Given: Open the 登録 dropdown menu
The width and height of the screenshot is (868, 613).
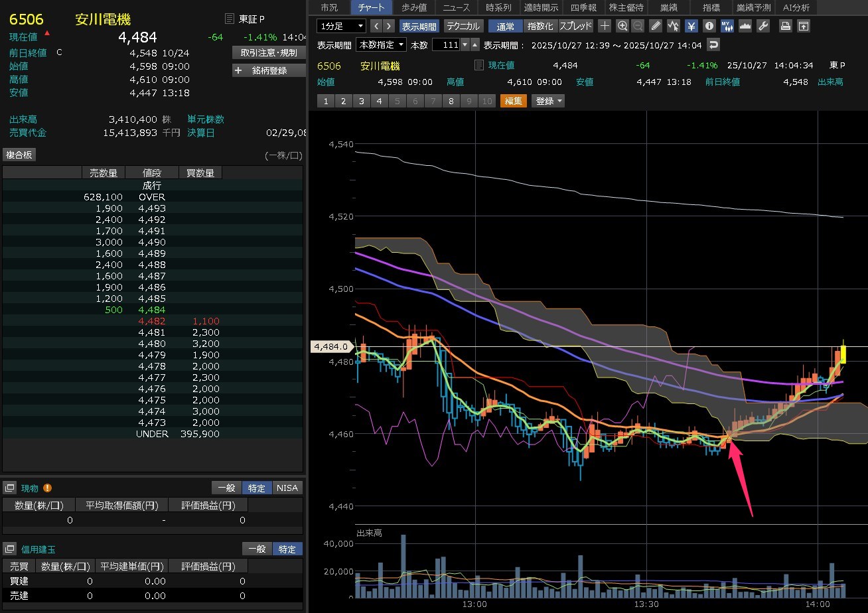Looking at the screenshot, I should (x=548, y=101).
